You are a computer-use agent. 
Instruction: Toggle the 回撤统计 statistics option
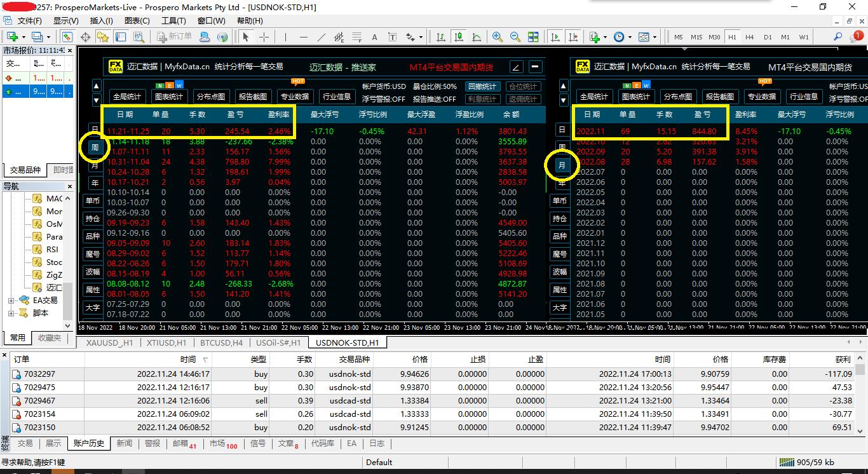(482, 86)
